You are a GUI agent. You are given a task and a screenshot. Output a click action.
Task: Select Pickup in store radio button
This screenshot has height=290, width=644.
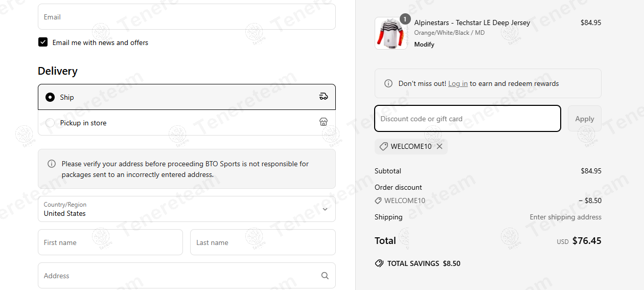coord(50,123)
